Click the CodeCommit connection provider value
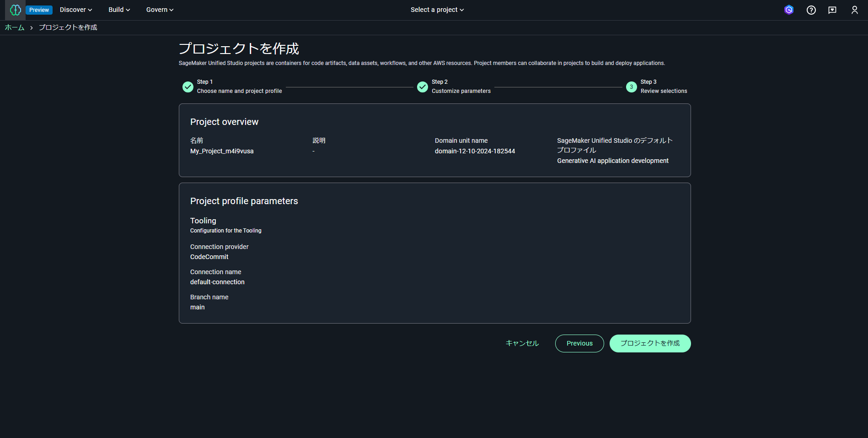The height and width of the screenshot is (438, 868). (x=209, y=257)
